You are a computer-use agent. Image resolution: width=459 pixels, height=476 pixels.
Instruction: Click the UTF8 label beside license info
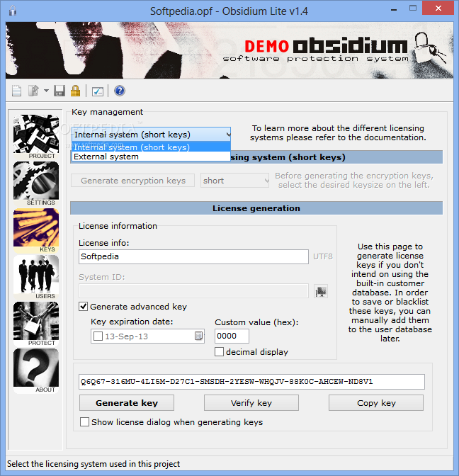(x=323, y=256)
